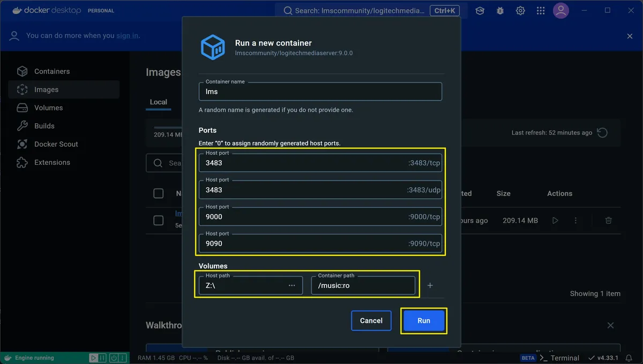Edit host port for :9090/tcp
The width and height of the screenshot is (643, 364).
(320, 243)
